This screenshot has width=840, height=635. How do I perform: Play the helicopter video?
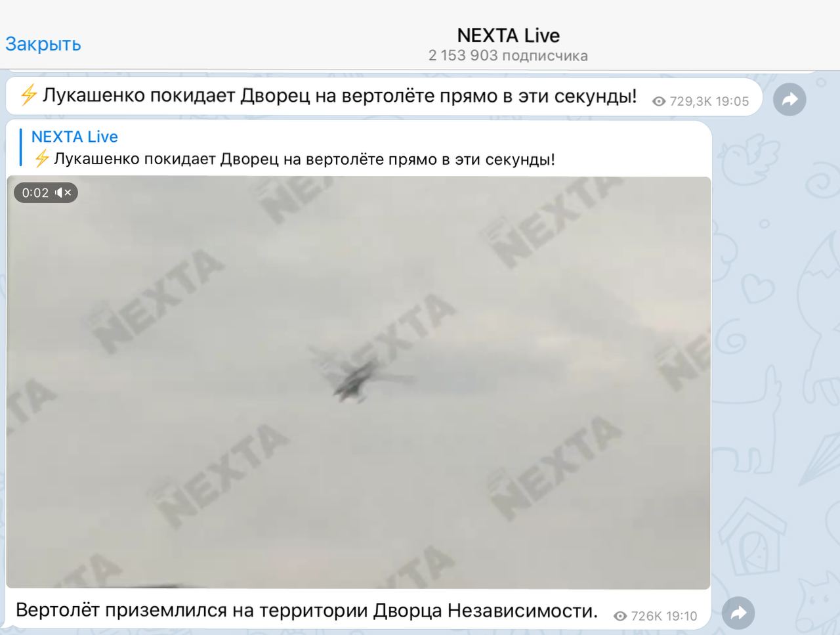pos(358,382)
